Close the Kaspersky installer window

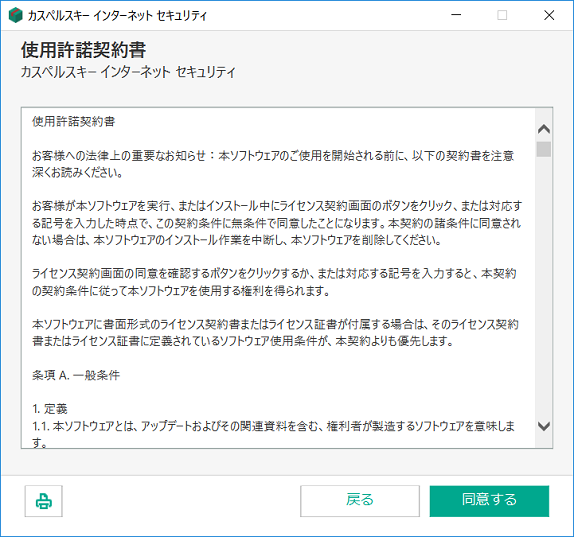549,15
